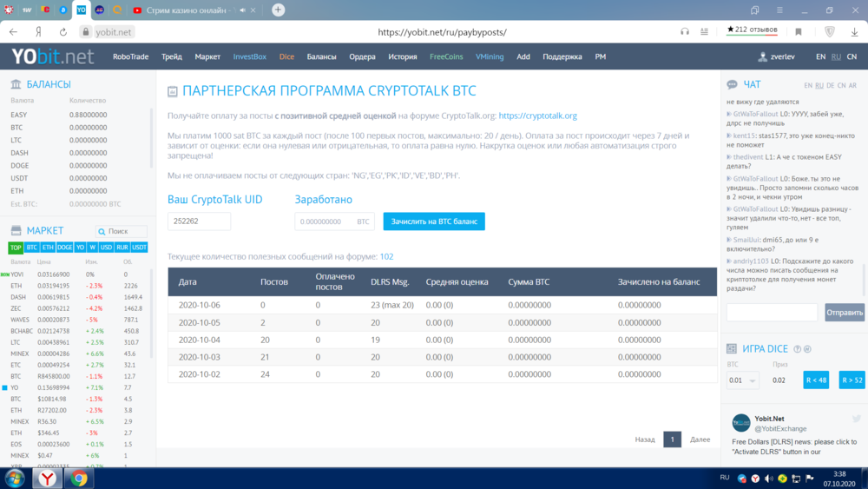Click the headphones read-aloud icon
The width and height of the screenshot is (868, 489).
click(685, 32)
